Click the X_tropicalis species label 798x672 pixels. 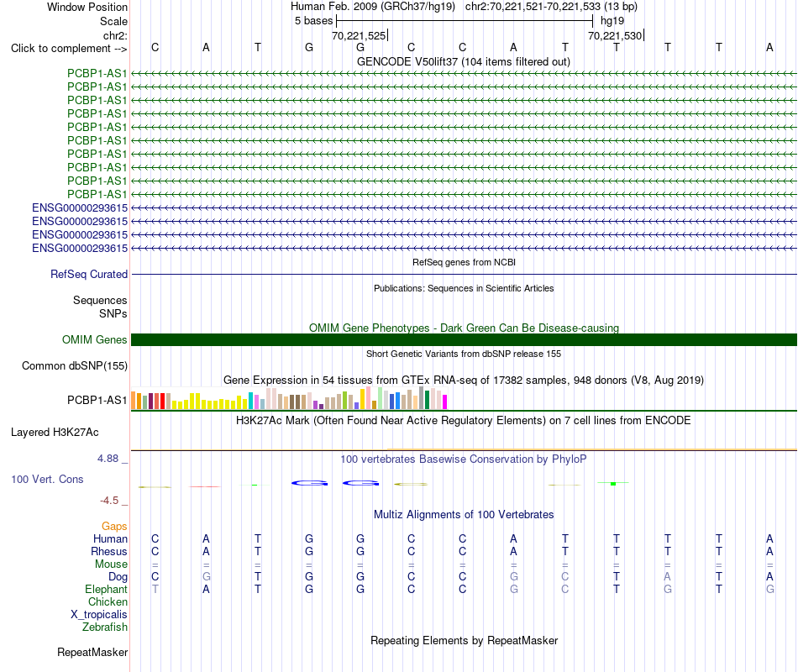click(99, 615)
